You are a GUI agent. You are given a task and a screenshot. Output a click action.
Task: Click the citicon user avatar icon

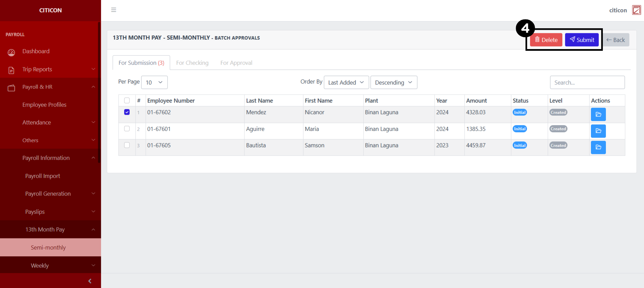coord(636,10)
